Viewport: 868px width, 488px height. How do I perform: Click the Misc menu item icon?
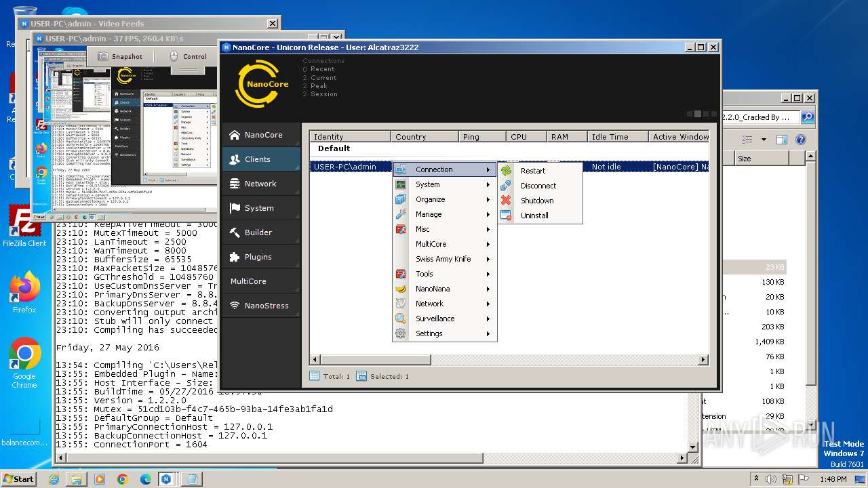click(x=401, y=229)
